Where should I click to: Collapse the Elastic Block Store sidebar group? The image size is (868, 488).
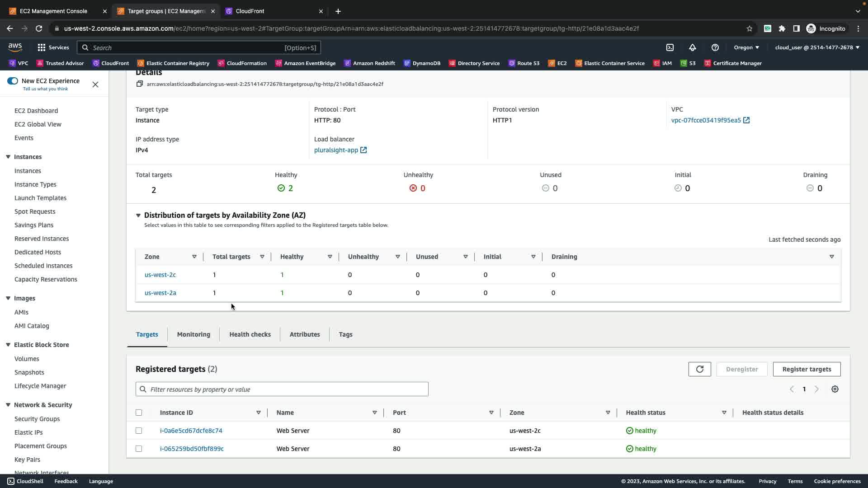coord(8,345)
